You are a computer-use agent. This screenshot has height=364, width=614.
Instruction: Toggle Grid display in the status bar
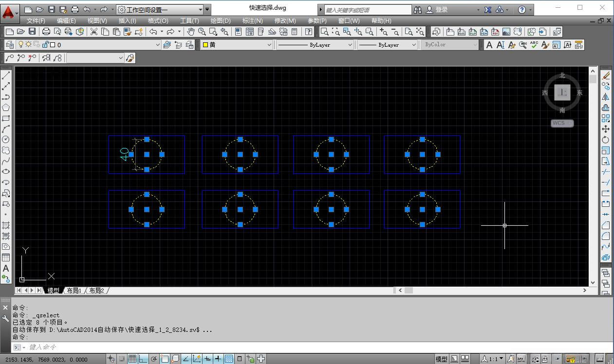132,360
